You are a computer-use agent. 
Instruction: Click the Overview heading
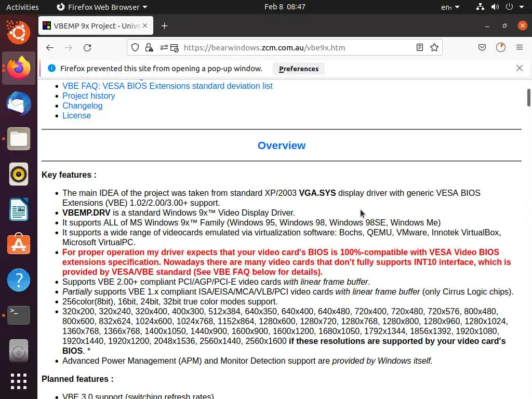pyautogui.click(x=282, y=145)
